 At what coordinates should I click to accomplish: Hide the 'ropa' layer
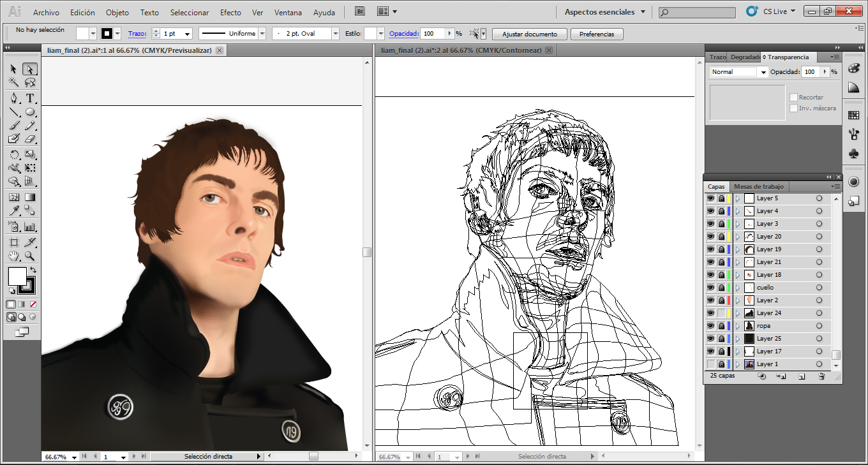tap(710, 326)
